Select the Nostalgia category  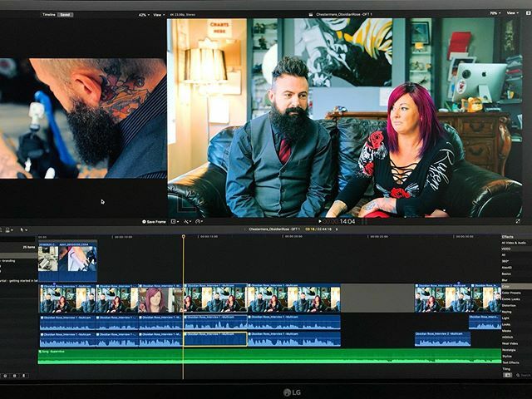509,350
